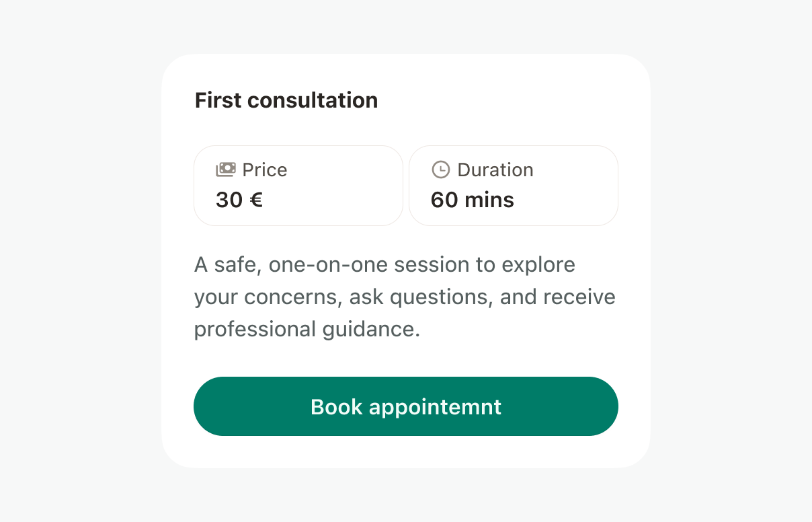Click the word mins in the duration
This screenshot has width=812, height=522.
coord(489,200)
